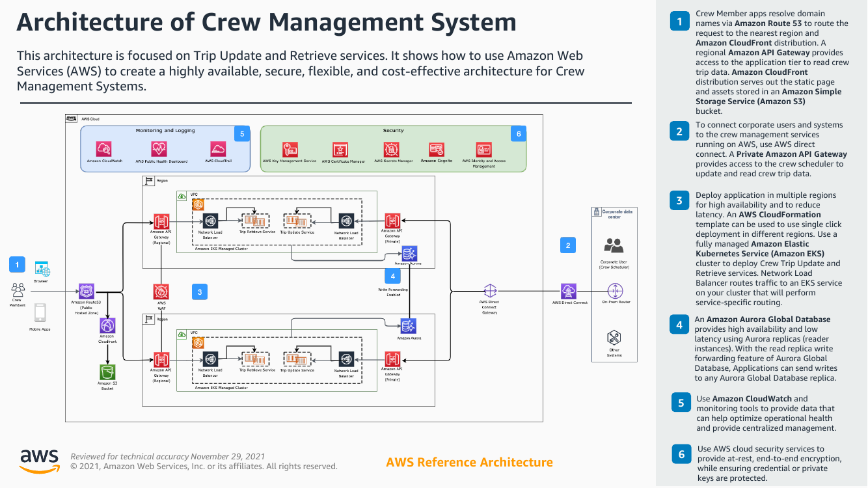The width and height of the screenshot is (868, 488).
Task: Click bold 'Amazon Aurora Global Database' in sidebar
Action: click(x=768, y=319)
